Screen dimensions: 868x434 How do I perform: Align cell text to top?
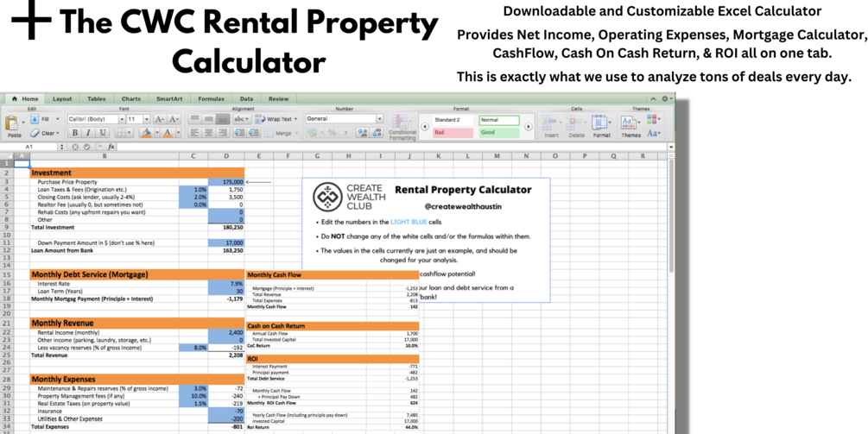(x=194, y=119)
